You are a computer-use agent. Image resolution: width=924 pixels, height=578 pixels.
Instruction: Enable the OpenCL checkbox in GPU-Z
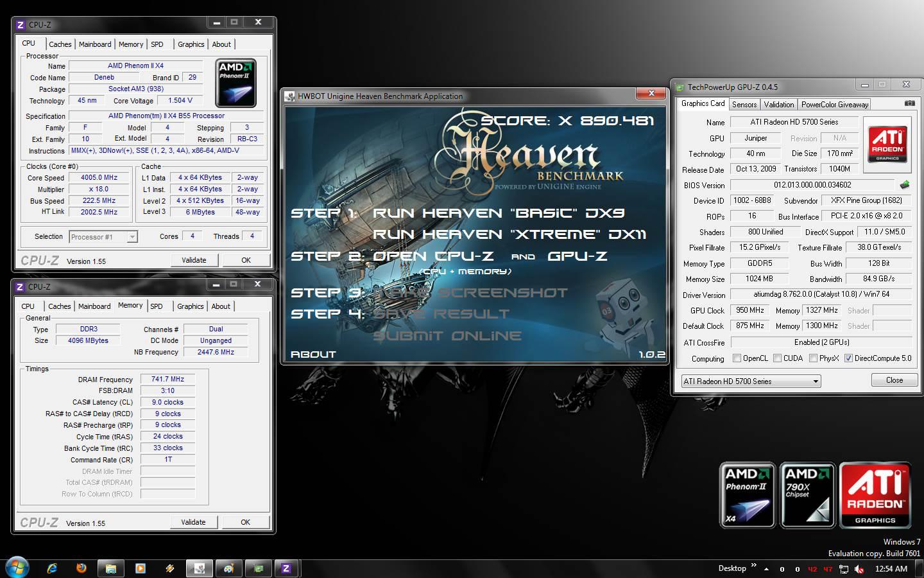click(x=737, y=358)
